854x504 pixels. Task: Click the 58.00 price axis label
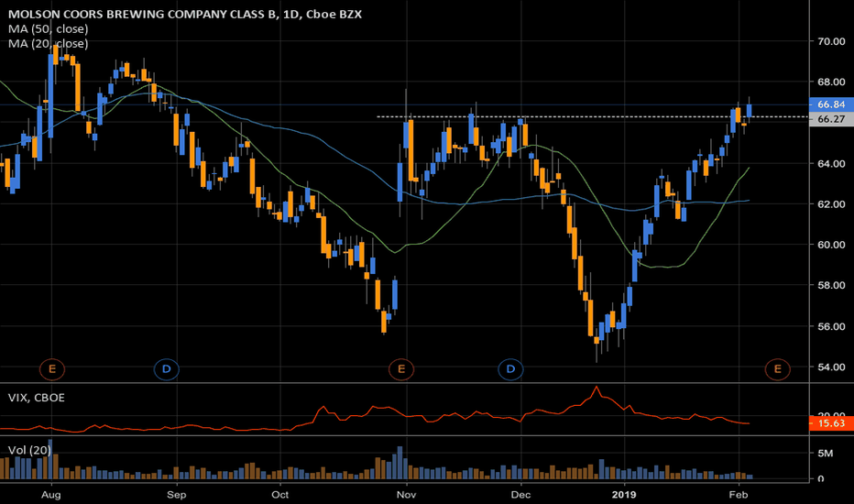click(x=831, y=286)
